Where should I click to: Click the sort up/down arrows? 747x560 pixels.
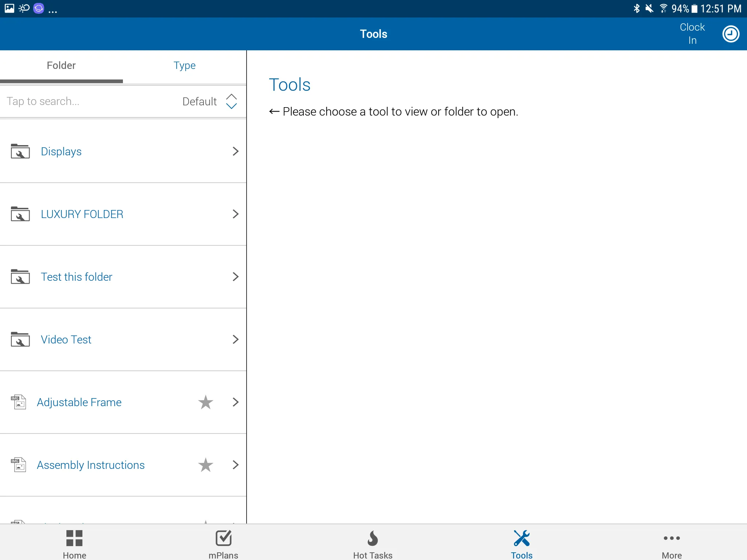coord(231,101)
